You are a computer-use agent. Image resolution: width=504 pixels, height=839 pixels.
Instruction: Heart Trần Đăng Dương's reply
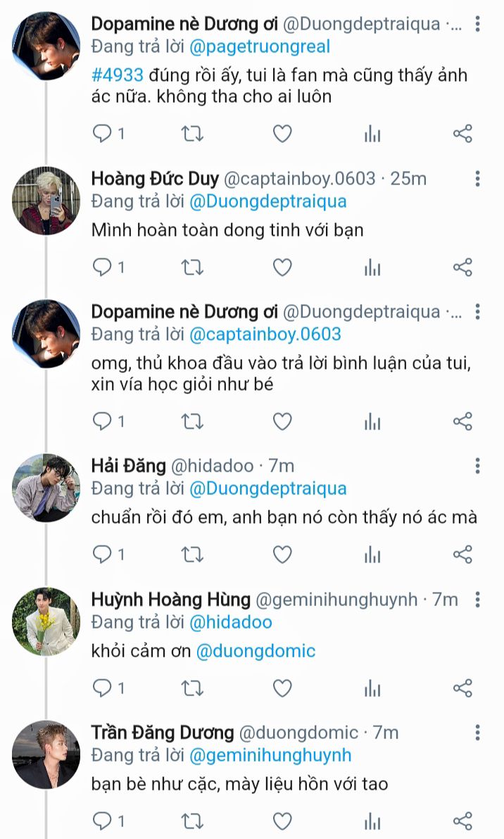pyautogui.click(x=282, y=821)
